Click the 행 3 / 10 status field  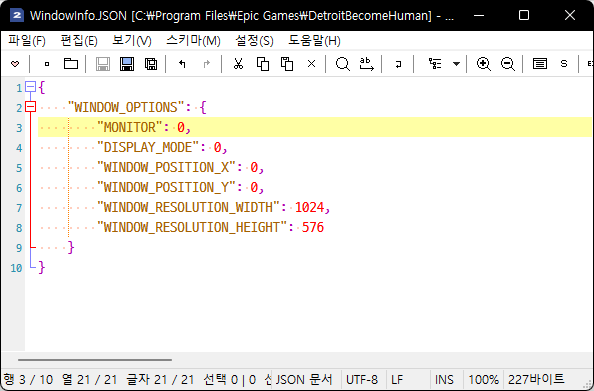point(28,379)
